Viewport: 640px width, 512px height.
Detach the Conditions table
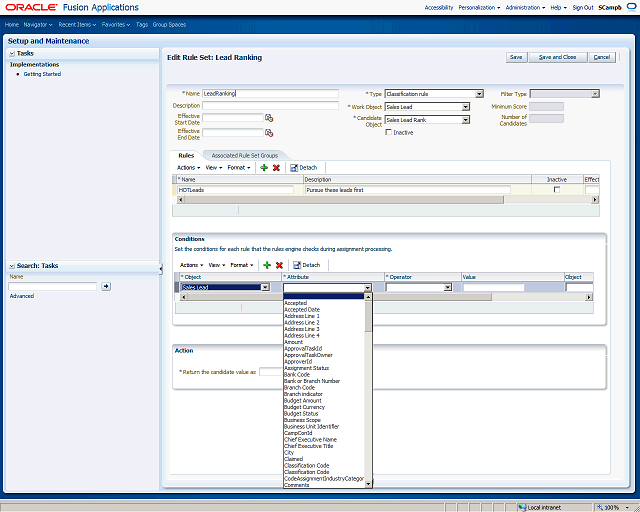click(307, 265)
